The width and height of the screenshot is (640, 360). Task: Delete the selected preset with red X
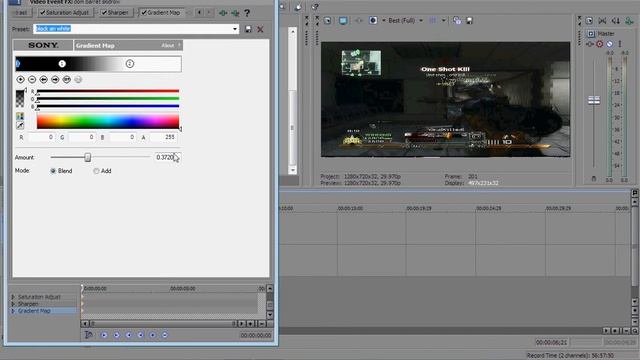[x=260, y=29]
